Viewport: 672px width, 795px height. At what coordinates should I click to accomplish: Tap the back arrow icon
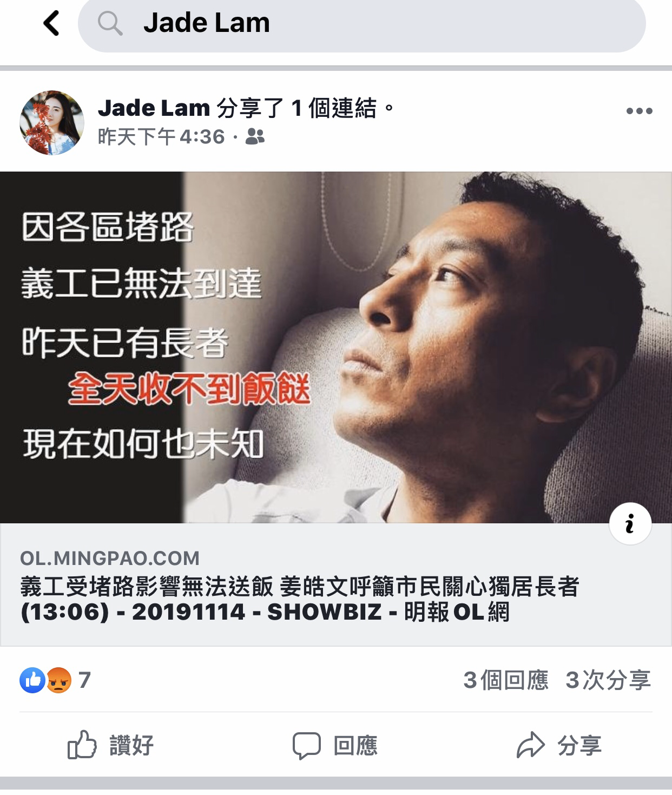[51, 23]
